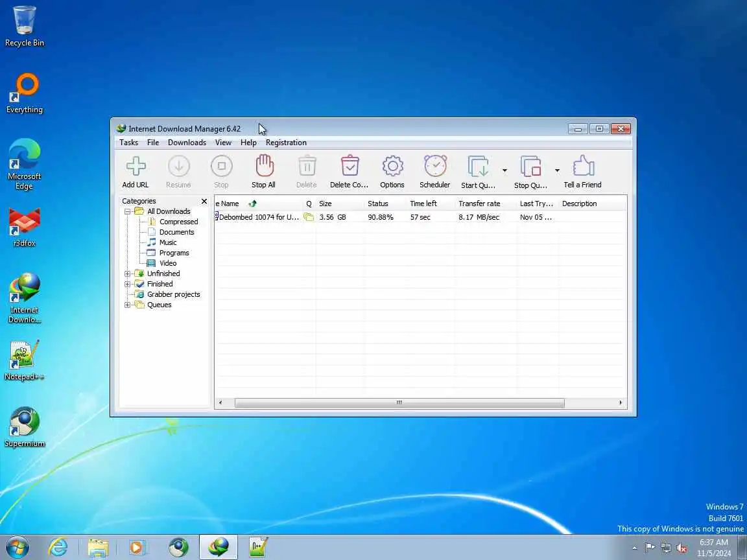
Task: Sort by the Size column header
Action: click(x=339, y=204)
